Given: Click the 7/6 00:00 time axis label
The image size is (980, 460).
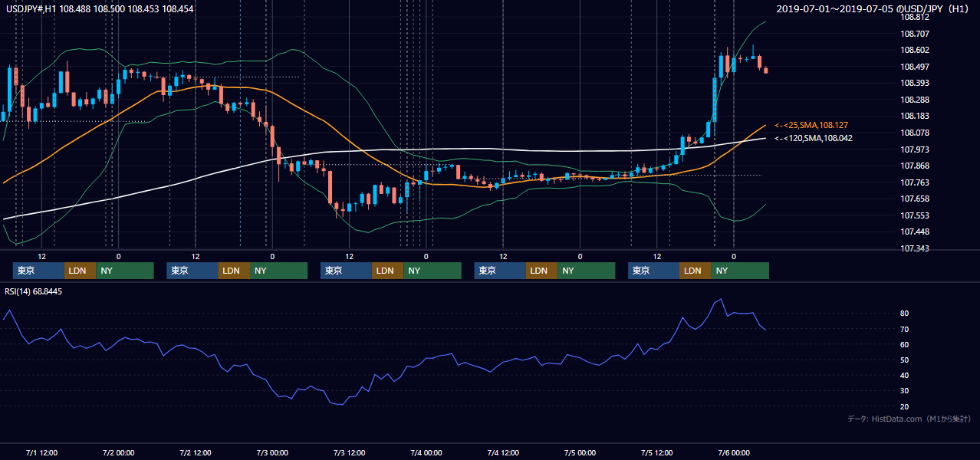Looking at the screenshot, I should coord(734,452).
